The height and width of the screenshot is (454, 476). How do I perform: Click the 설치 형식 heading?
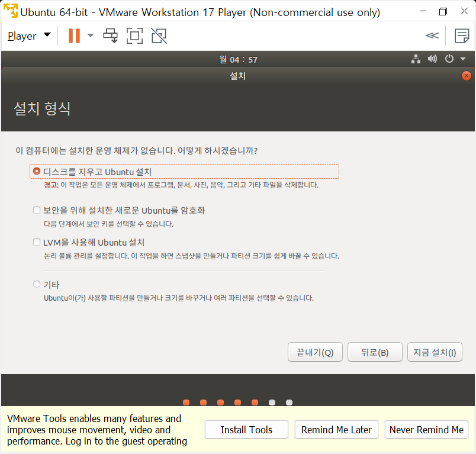[42, 108]
